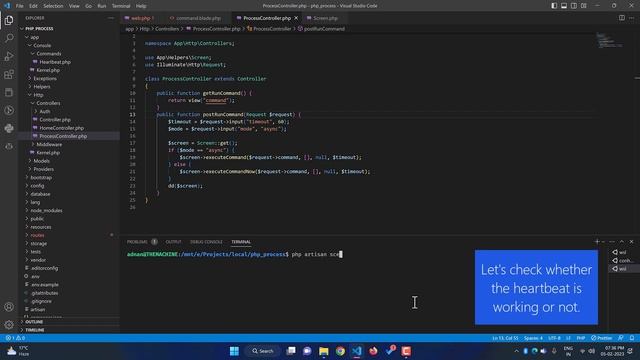Close the ProcessController.php tab
This screenshot has width=640, height=360.
tap(296, 18)
